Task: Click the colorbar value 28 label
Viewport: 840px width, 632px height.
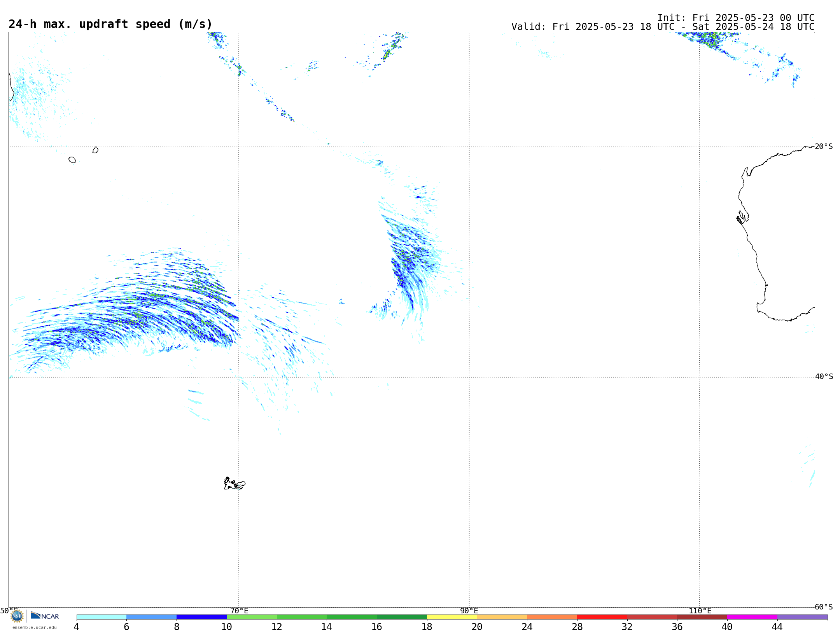Action: [x=577, y=627]
